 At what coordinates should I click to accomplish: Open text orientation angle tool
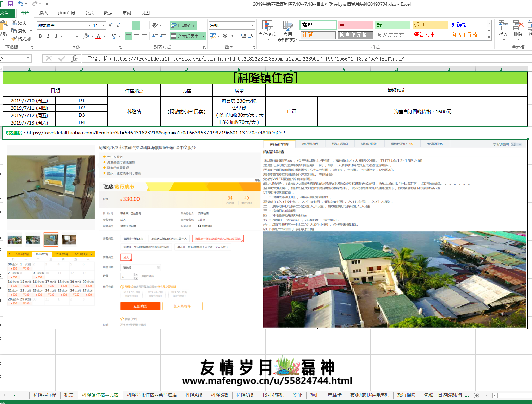[x=155, y=25]
